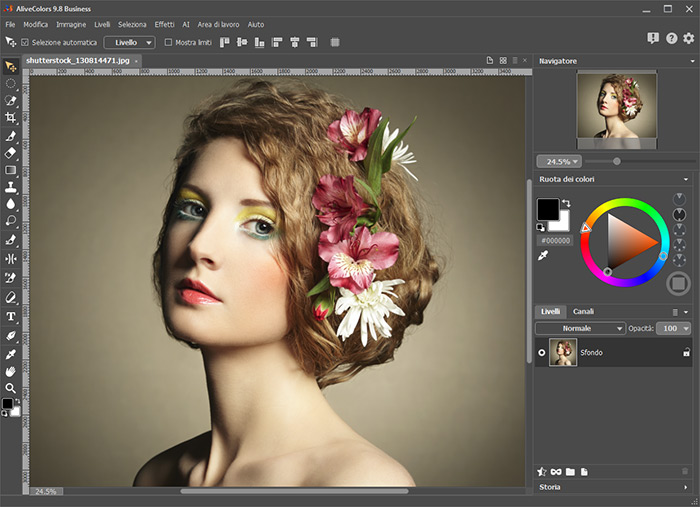
Task: Toggle the grid icon in options bar
Action: coord(335,42)
